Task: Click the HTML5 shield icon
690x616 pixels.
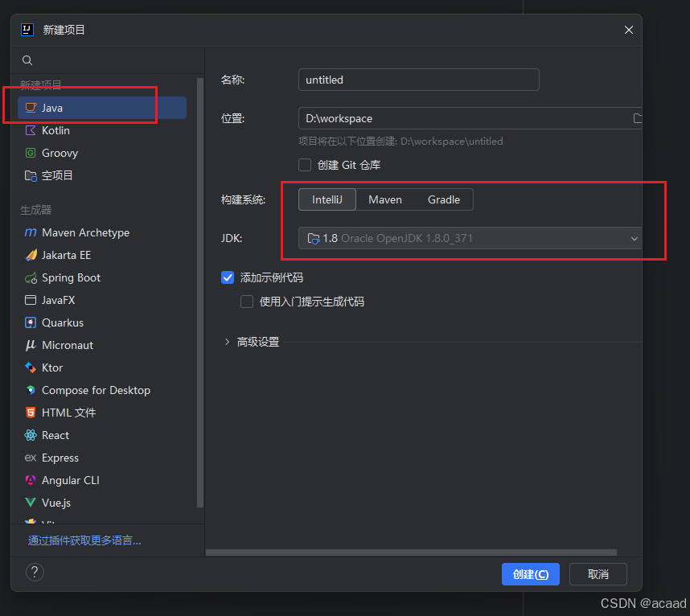Action: click(x=31, y=413)
